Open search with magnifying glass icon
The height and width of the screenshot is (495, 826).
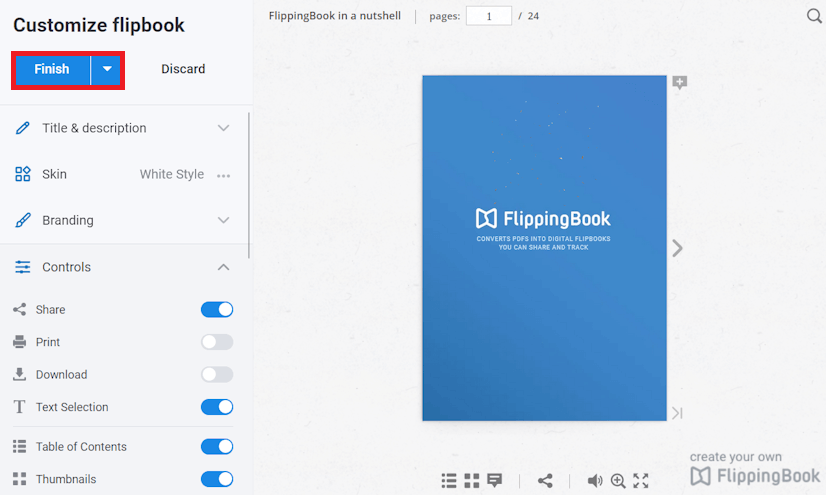pyautogui.click(x=814, y=16)
